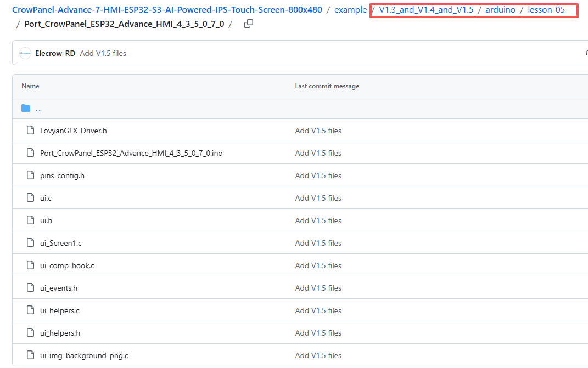
Task: Open Elecrow-RD author link
Action: [x=55, y=54]
